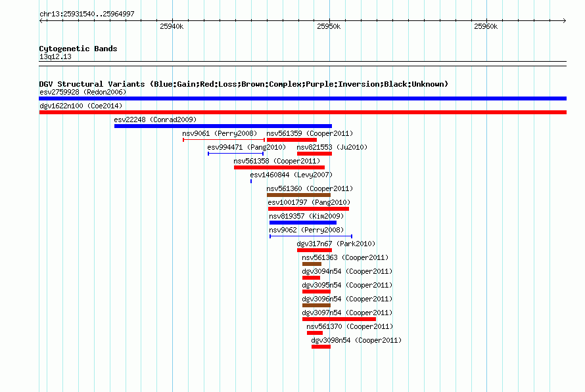The image size is (585, 392).
Task: Select the blue esv22248 variant bar
Action: click(x=223, y=126)
